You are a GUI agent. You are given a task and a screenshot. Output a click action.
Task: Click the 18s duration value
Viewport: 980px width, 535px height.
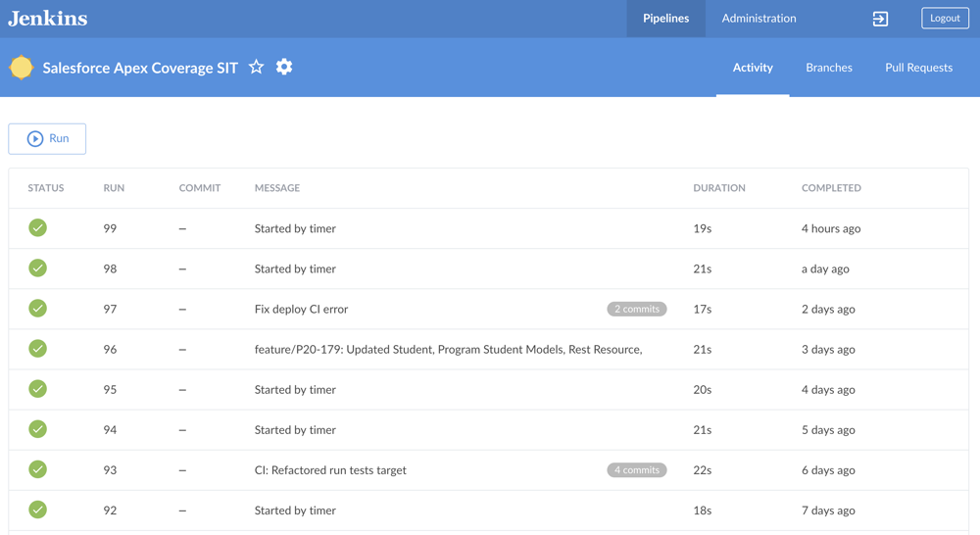703,511
